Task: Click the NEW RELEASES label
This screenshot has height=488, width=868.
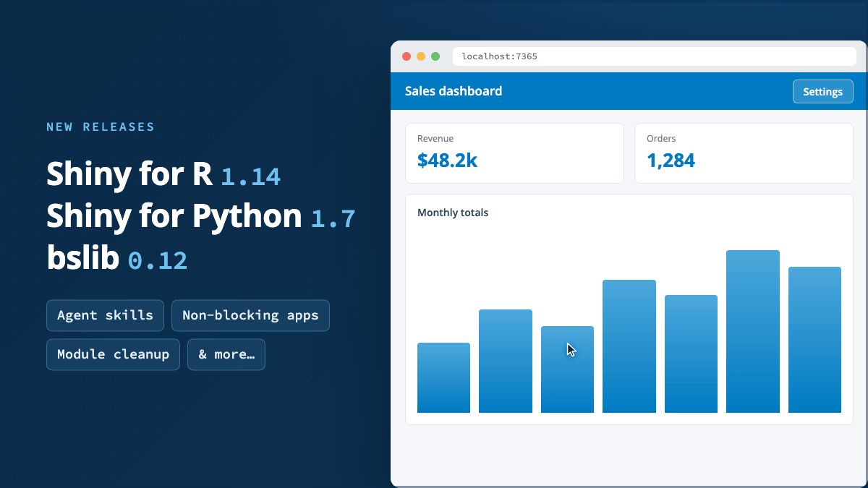Action: tap(101, 127)
